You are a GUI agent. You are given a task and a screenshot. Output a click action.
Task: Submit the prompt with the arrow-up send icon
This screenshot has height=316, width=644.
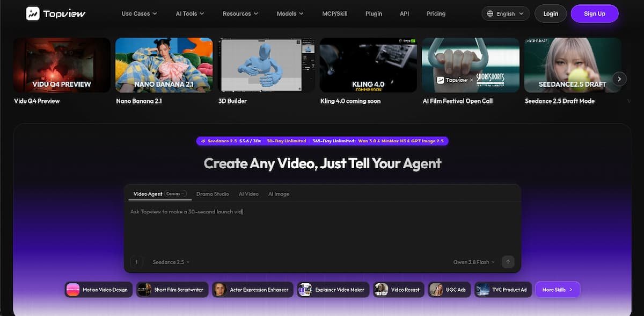click(508, 262)
